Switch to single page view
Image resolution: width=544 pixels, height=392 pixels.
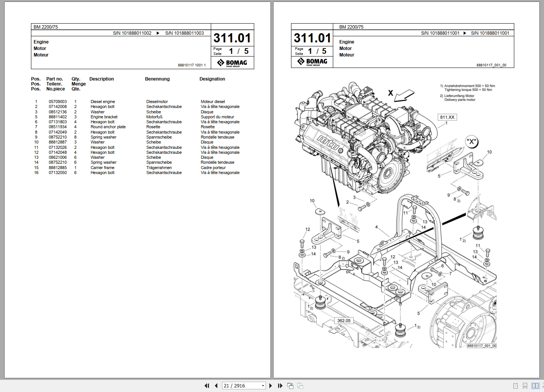516,386
